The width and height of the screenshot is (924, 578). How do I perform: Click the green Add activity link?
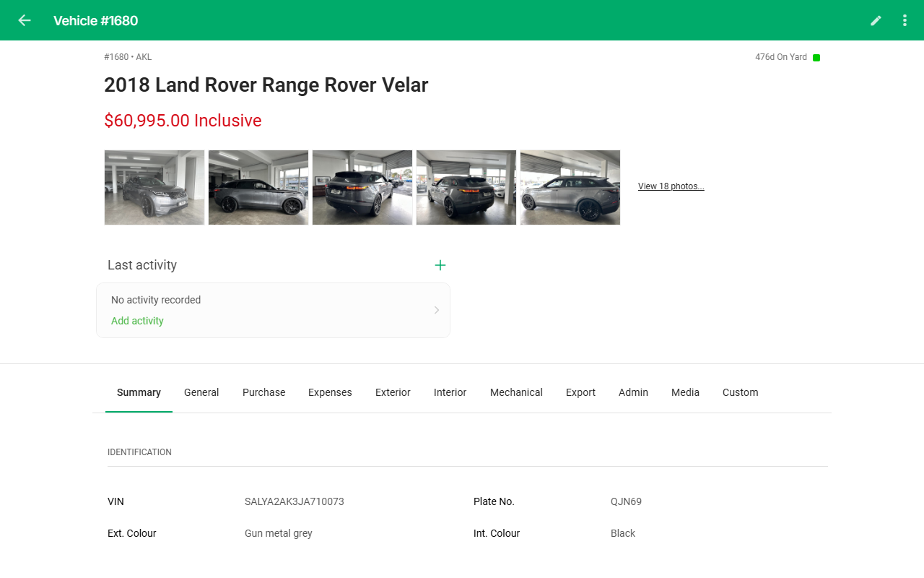pyautogui.click(x=137, y=321)
